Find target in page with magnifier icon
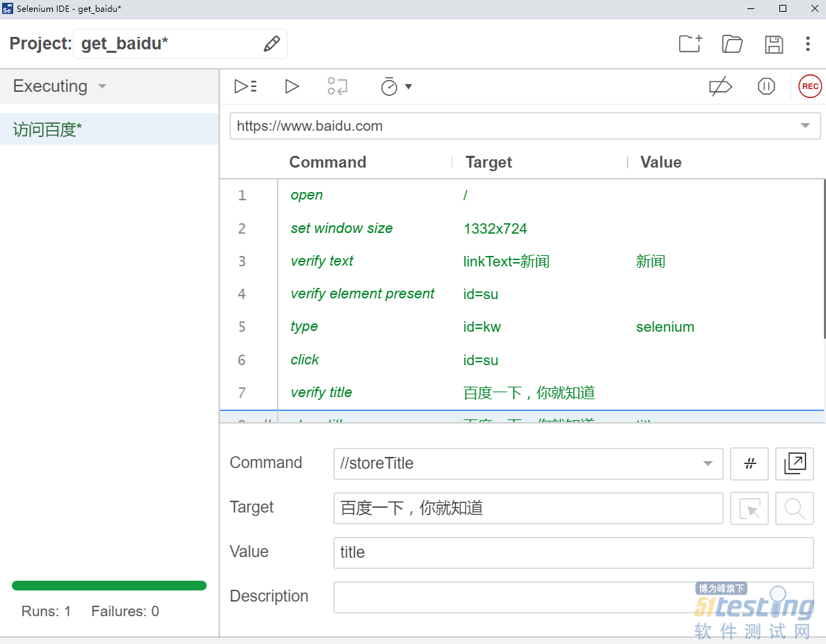The image size is (826, 644). pyautogui.click(x=795, y=508)
